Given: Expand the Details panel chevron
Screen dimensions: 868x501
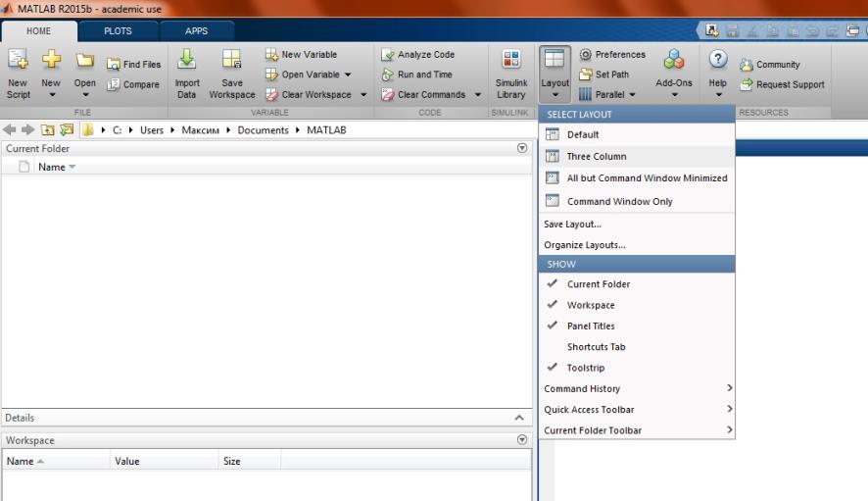Looking at the screenshot, I should click(519, 418).
